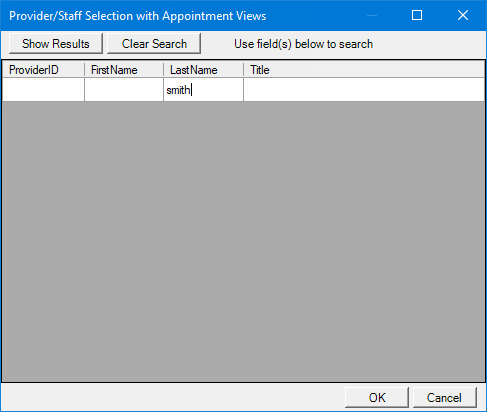Click the empty gray results area
The width and height of the screenshot is (487, 412).
coord(243,242)
